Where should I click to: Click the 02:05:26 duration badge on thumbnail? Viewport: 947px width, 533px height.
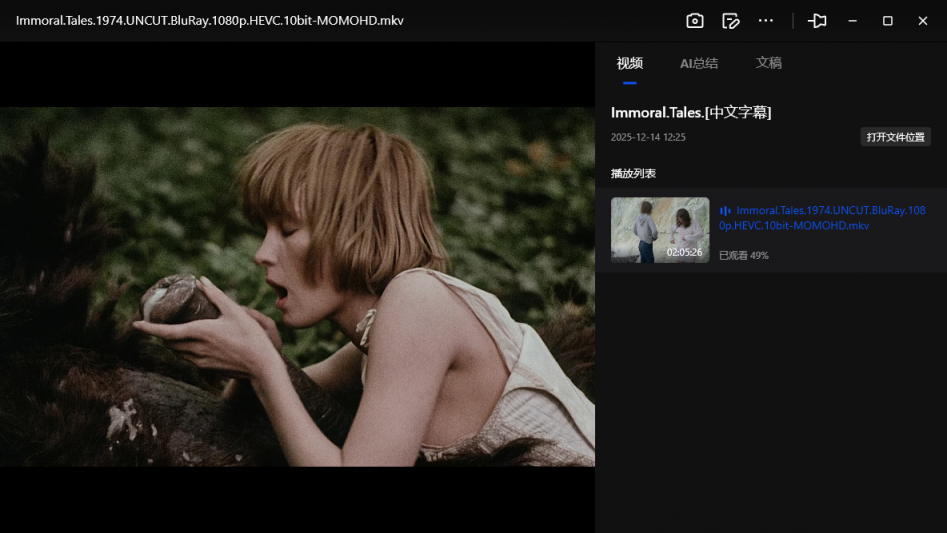(684, 252)
